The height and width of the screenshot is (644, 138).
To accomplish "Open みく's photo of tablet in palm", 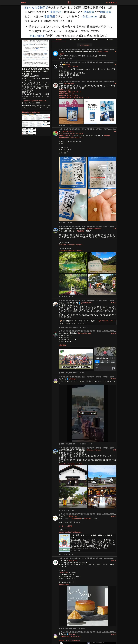I will [x=102, y=205].
